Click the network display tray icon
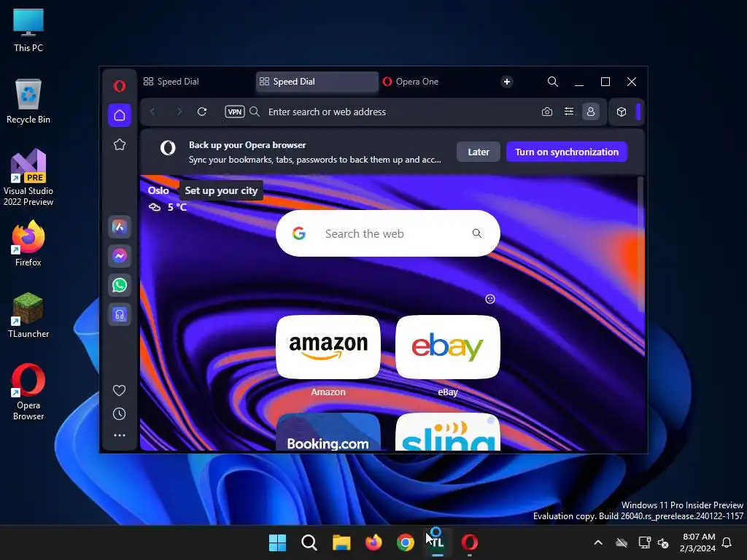Image resolution: width=747 pixels, height=560 pixels. point(644,542)
